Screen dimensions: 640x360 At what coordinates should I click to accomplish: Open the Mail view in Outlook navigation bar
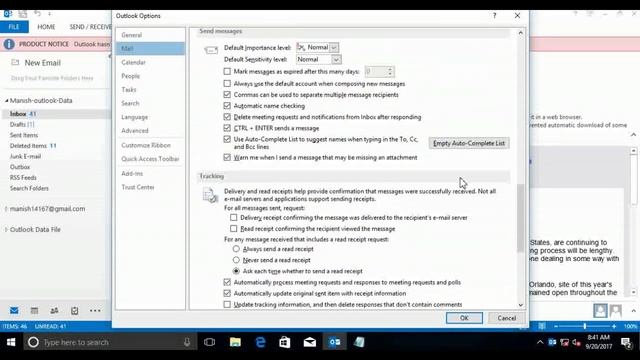pos(14,311)
